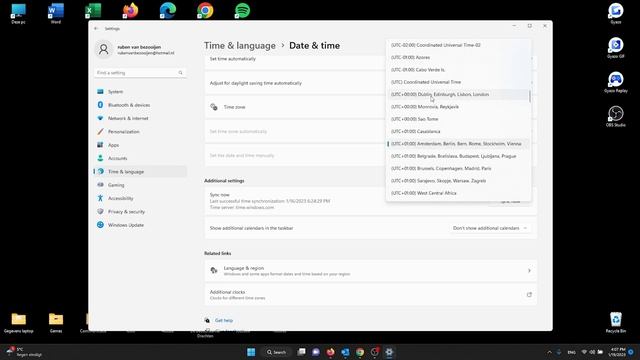Open Excel desktop shortcut
This screenshot has width=640, height=360.
click(93, 11)
